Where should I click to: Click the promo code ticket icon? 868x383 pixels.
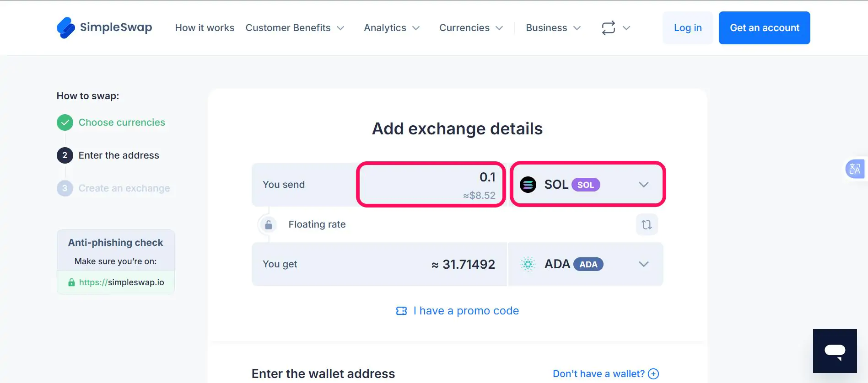coord(401,311)
